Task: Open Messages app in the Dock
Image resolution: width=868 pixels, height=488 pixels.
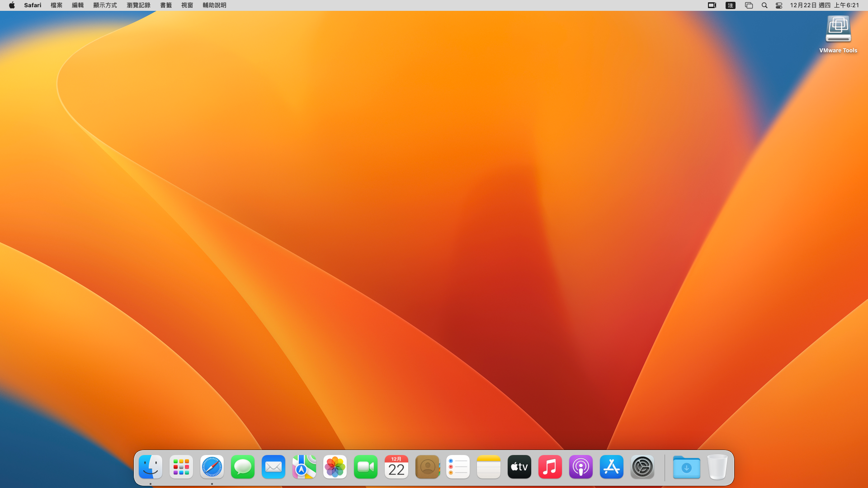Action: click(243, 467)
